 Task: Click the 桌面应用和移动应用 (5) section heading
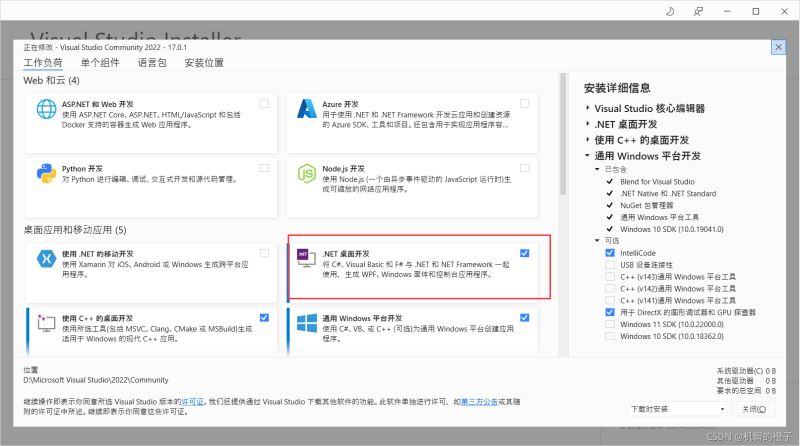point(75,230)
